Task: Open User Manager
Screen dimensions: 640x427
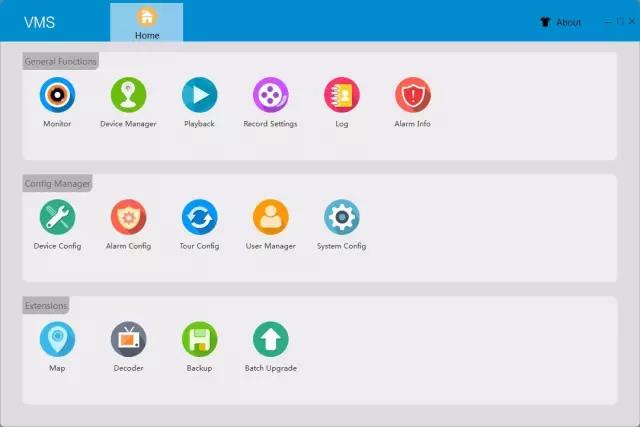Action: [270, 217]
